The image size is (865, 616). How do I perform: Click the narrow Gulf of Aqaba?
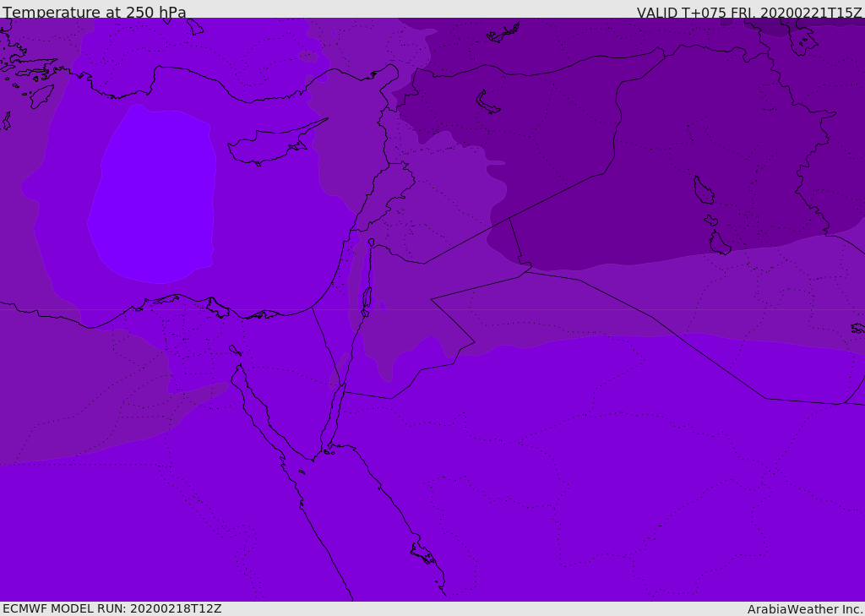(334, 414)
